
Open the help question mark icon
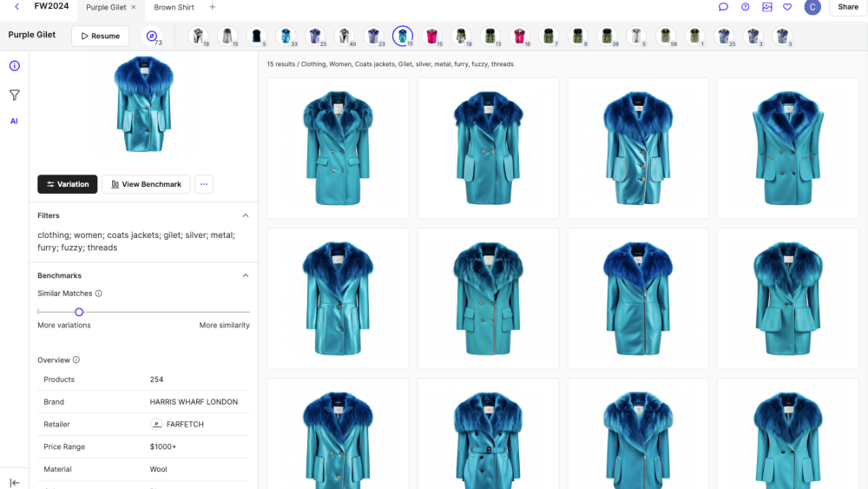[x=745, y=7]
